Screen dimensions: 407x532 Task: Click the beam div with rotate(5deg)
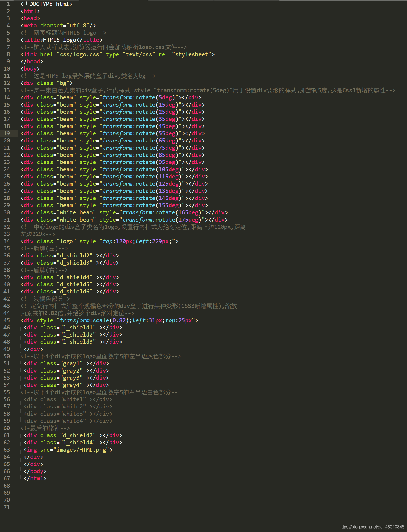coord(111,97)
